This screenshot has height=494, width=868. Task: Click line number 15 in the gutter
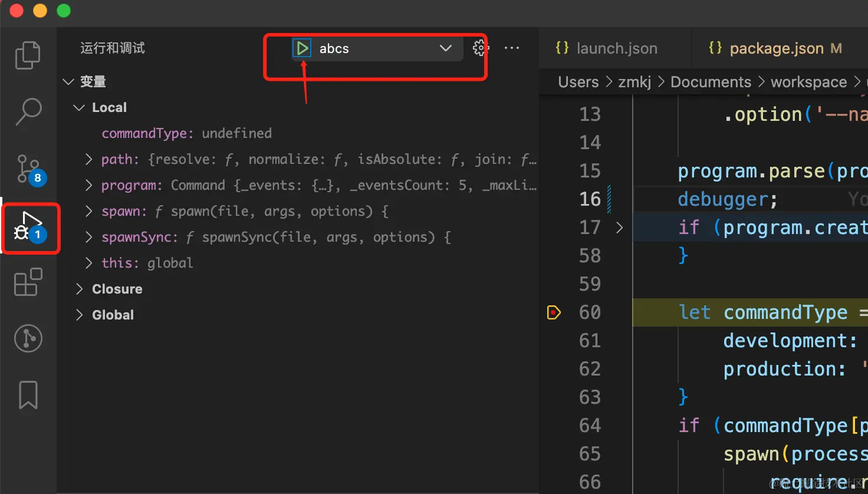(590, 171)
